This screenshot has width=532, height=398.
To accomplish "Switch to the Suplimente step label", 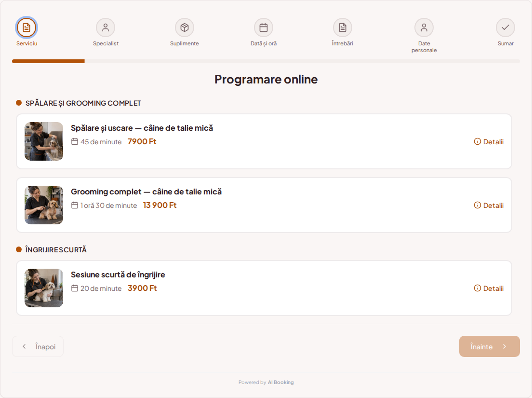I will coord(185,43).
